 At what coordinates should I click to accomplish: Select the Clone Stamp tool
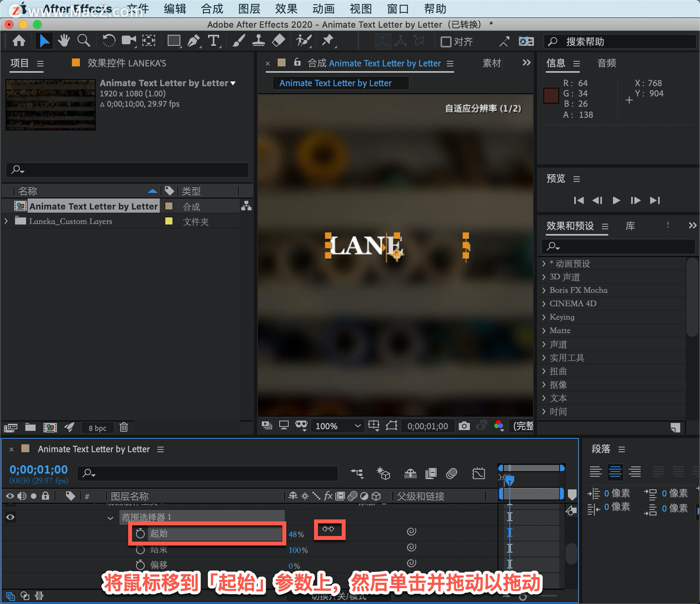pos(258,41)
